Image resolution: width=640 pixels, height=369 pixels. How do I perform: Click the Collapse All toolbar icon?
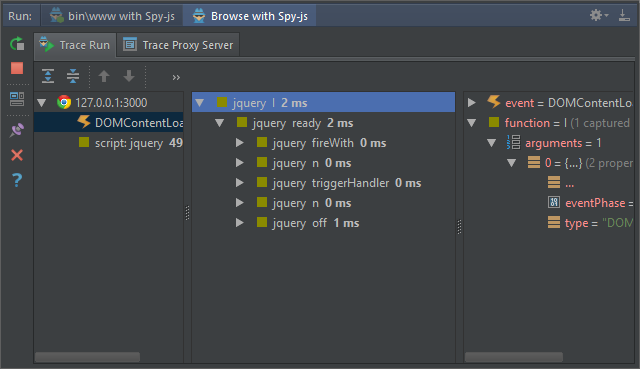(x=73, y=76)
